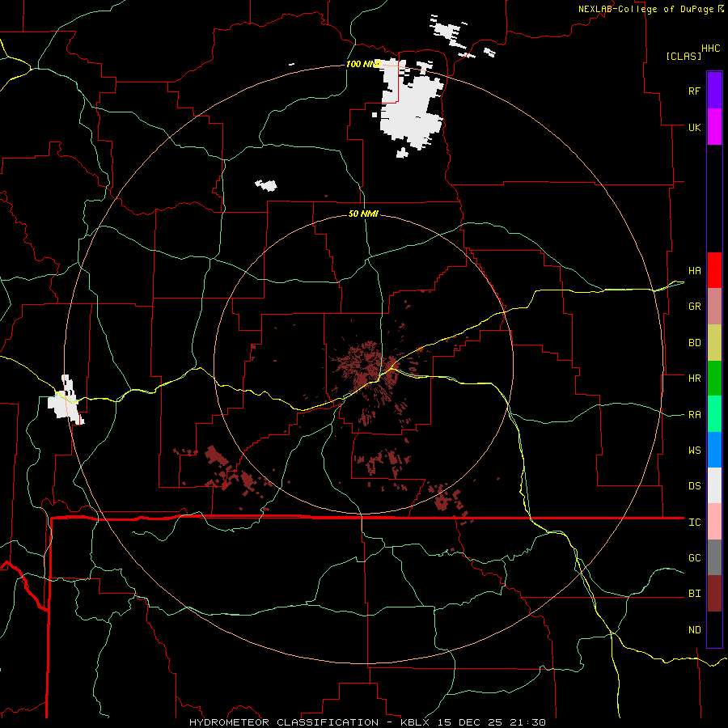Click the 50 NMI range ring label
The image size is (728, 728).
tap(363, 214)
